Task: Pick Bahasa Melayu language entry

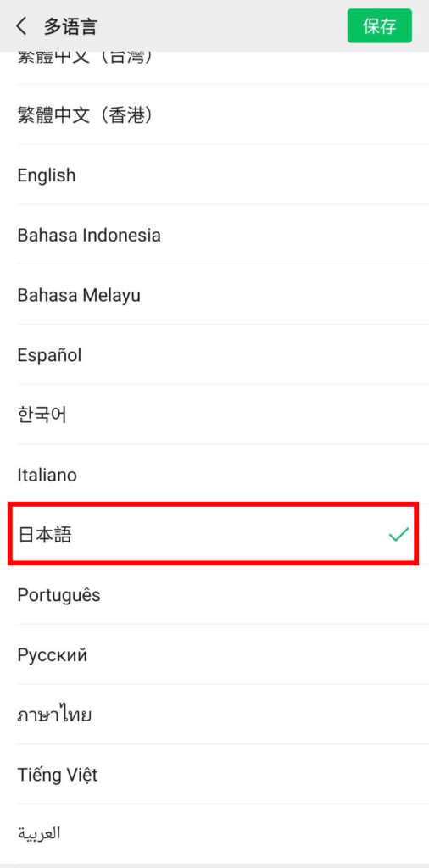Action: click(214, 294)
